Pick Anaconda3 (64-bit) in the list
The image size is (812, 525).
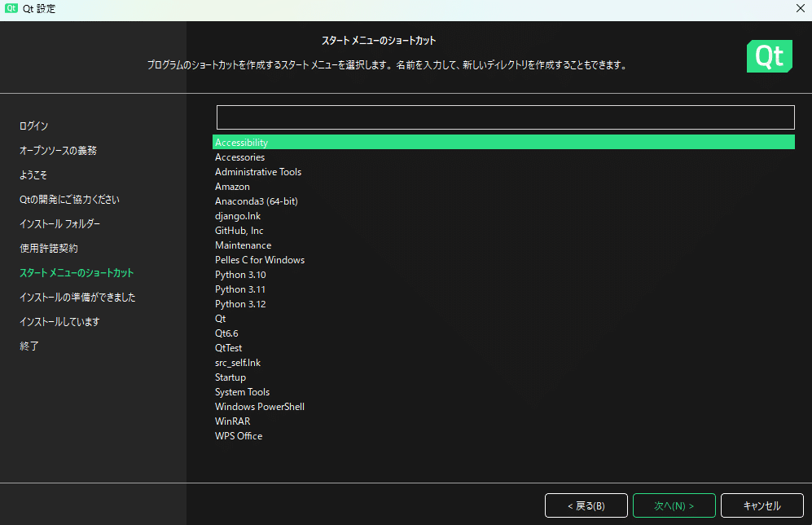coord(503,201)
